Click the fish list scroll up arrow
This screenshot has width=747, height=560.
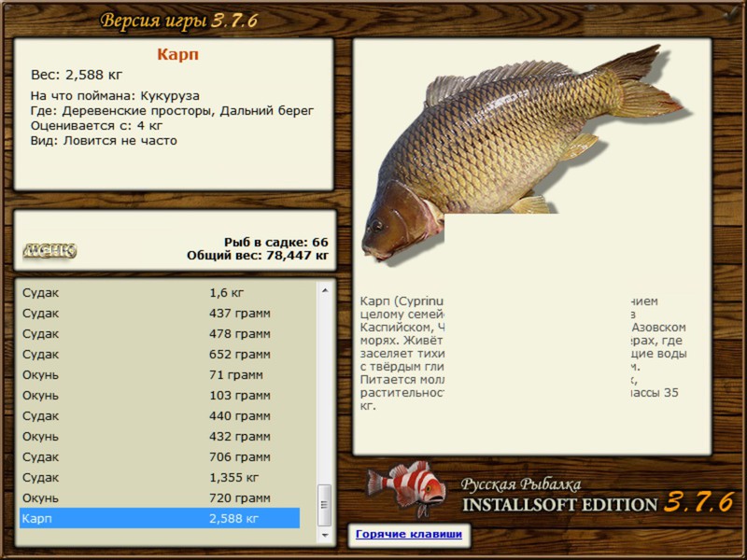click(x=325, y=290)
